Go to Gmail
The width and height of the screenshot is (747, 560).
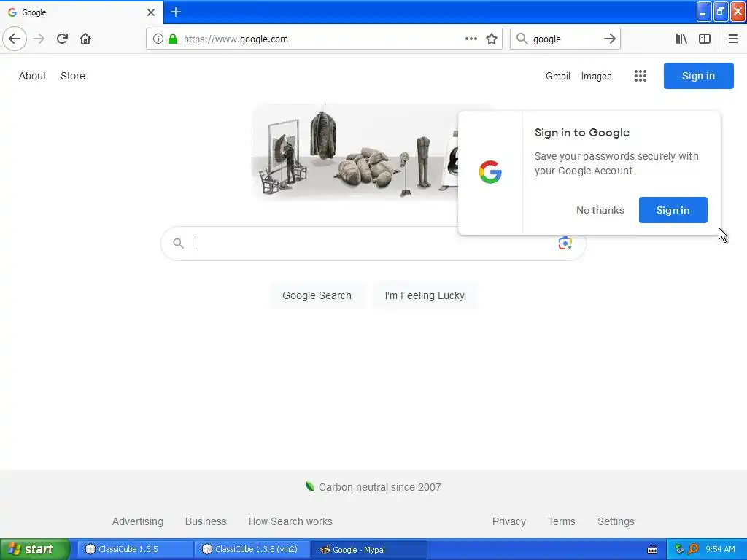(x=558, y=76)
